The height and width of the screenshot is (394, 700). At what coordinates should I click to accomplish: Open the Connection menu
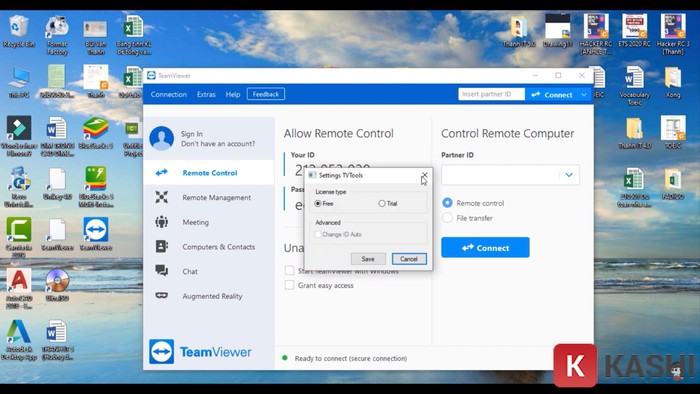tap(169, 95)
